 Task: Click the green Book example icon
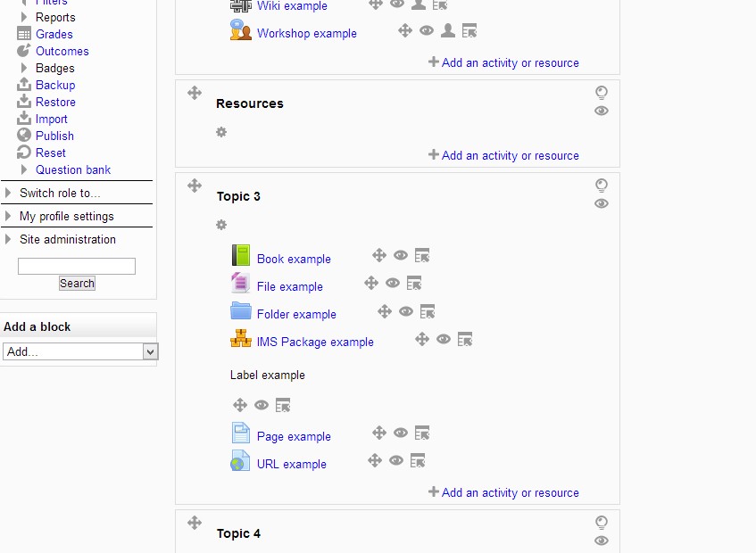click(x=241, y=255)
